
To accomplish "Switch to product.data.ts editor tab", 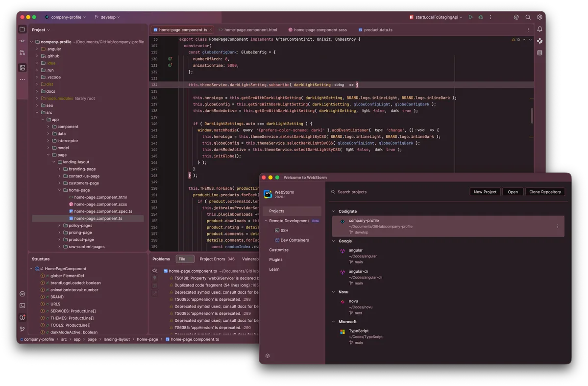I will tap(375, 30).
